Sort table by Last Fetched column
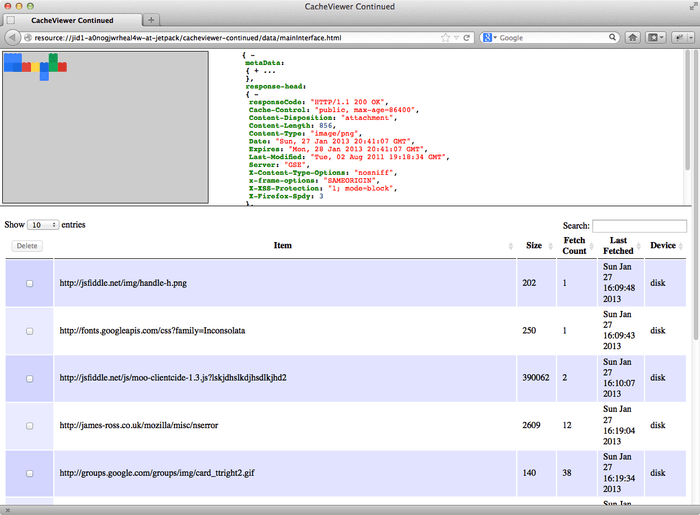This screenshot has width=700, height=515. [x=621, y=245]
